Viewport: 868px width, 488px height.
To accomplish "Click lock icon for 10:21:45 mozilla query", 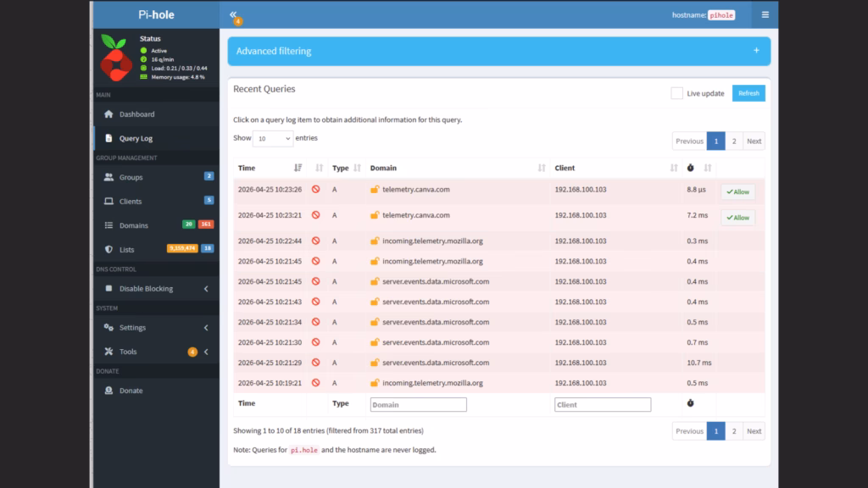I will [x=375, y=261].
